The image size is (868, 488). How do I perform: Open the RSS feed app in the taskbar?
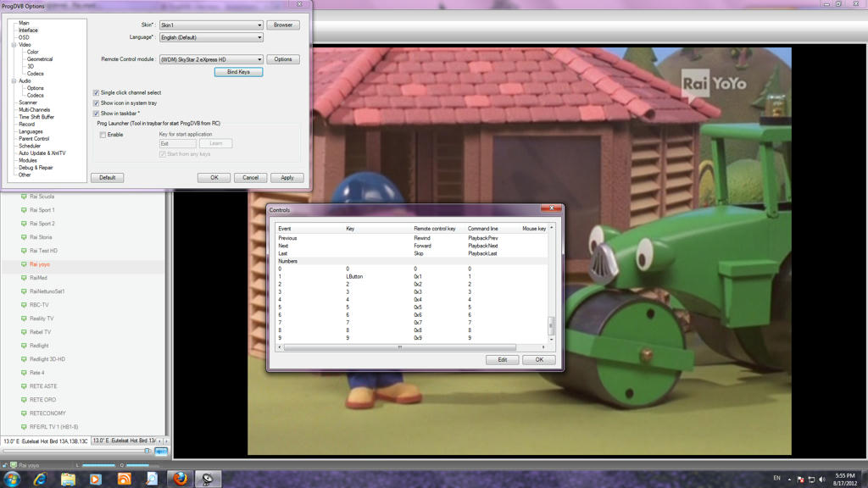point(124,480)
